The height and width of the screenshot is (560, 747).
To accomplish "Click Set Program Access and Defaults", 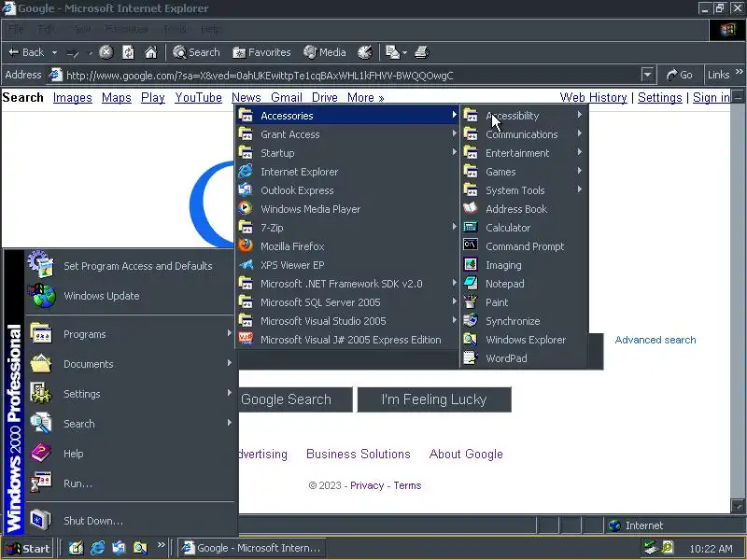I will click(x=131, y=266).
